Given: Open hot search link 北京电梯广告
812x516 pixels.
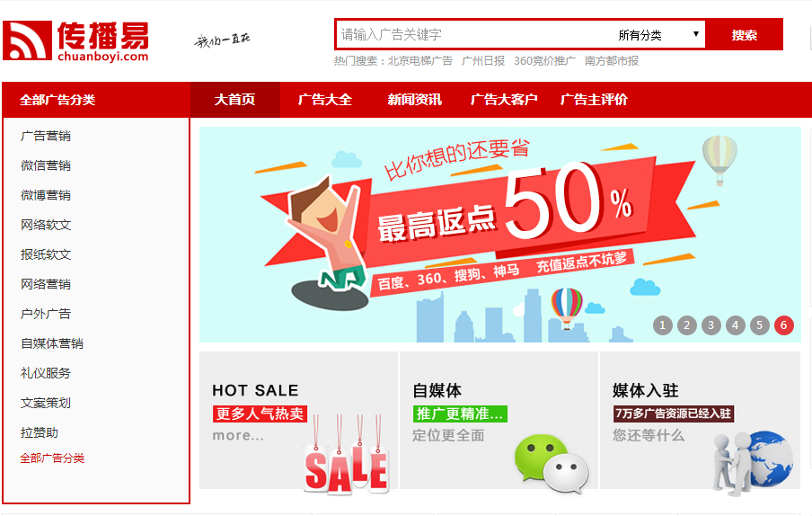Looking at the screenshot, I should click(x=420, y=61).
